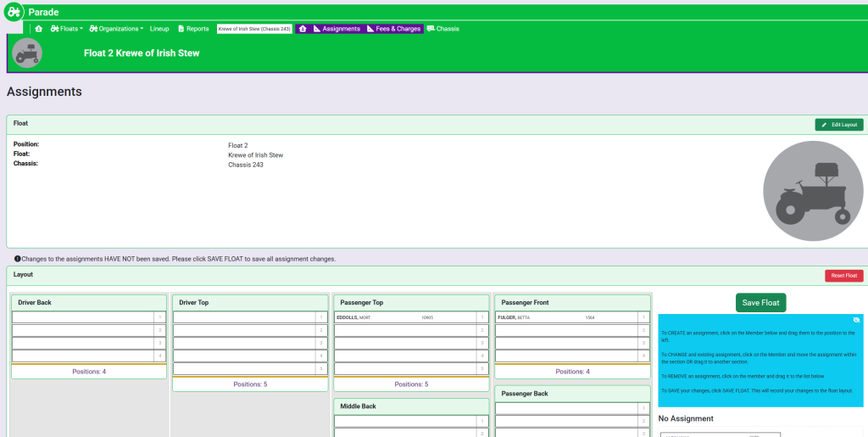Click the Parade tractor logo icon
The image size is (868, 437).
[14, 12]
